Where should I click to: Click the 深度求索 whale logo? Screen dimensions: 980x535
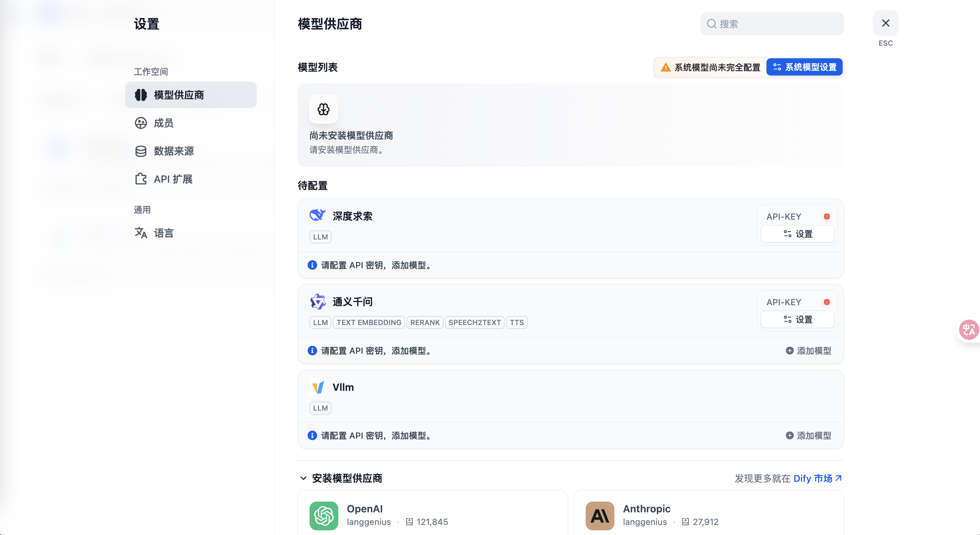[317, 215]
